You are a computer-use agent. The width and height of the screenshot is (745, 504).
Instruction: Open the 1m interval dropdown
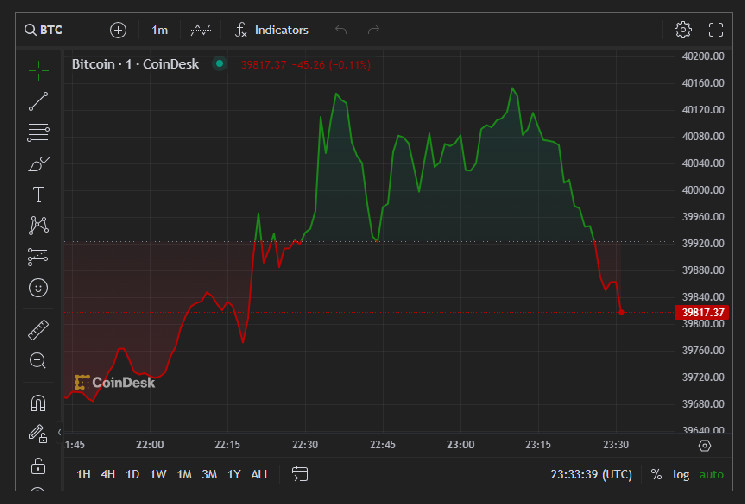coord(159,30)
